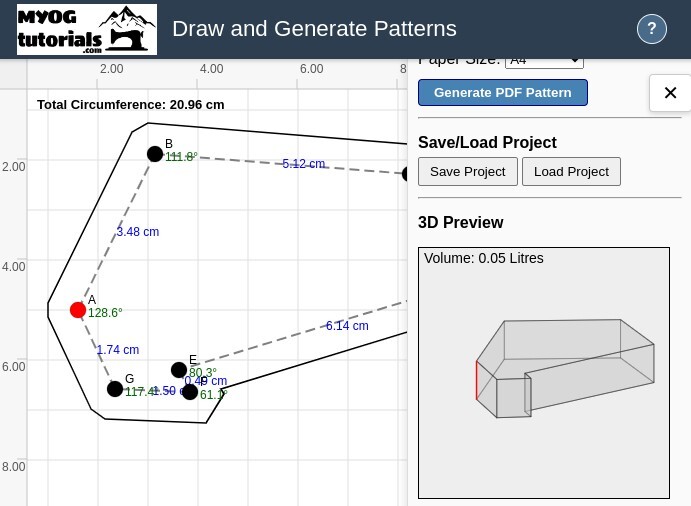Click the 5.12 cm edge length label

pos(303,164)
